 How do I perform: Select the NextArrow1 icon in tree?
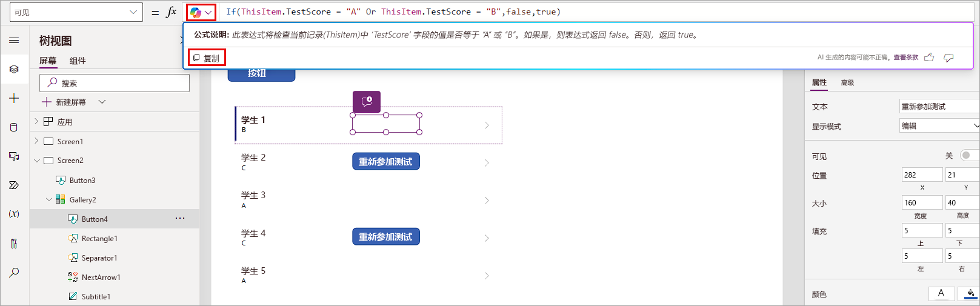[x=73, y=277]
